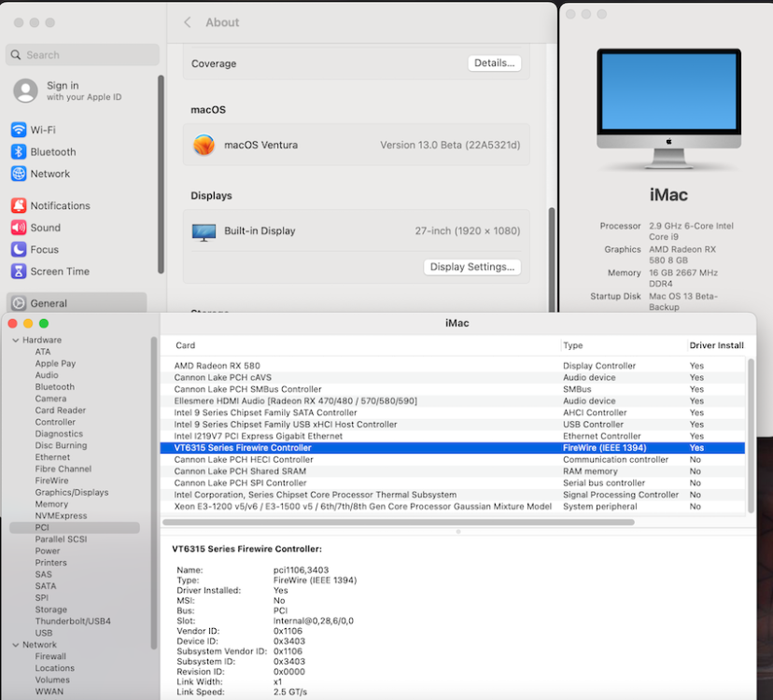Select Memory in Hardware list

[51, 504]
